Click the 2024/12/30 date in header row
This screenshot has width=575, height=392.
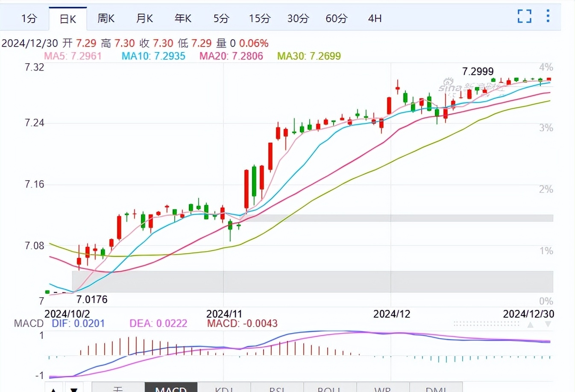(x=30, y=43)
